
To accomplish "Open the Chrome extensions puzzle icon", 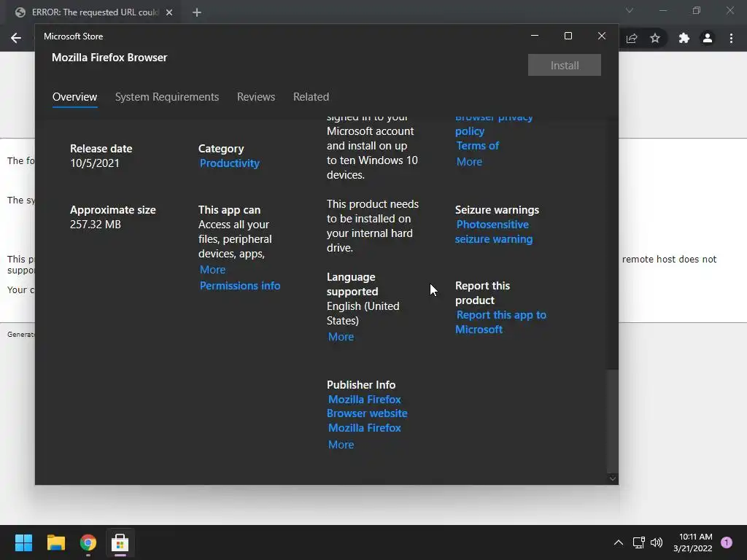I will [x=684, y=38].
